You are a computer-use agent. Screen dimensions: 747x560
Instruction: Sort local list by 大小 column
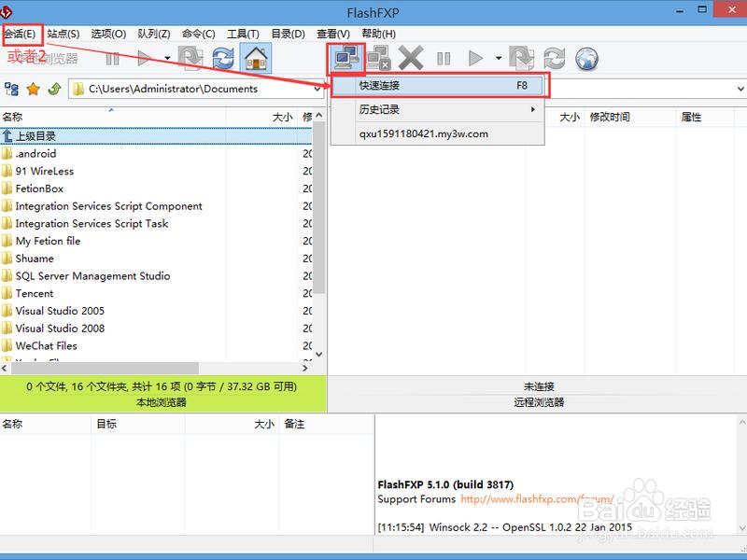262,117
